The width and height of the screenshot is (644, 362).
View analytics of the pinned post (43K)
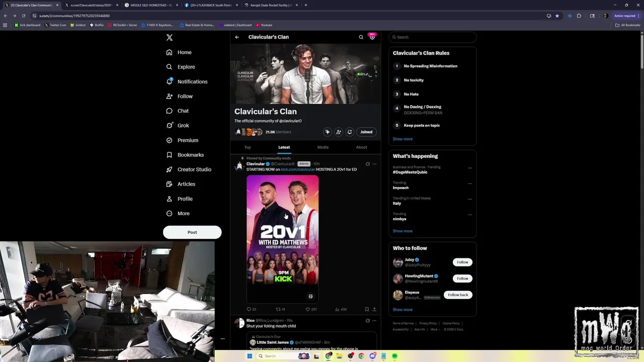(341, 309)
